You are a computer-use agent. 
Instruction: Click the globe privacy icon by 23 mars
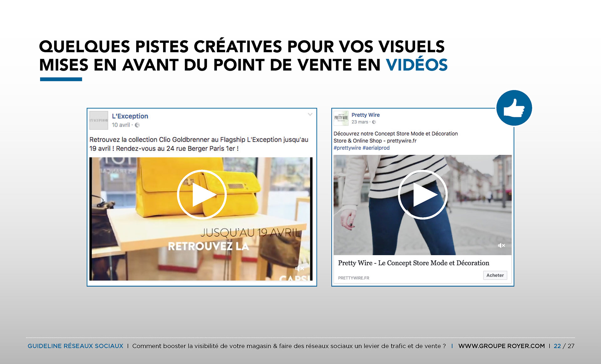coord(374,122)
